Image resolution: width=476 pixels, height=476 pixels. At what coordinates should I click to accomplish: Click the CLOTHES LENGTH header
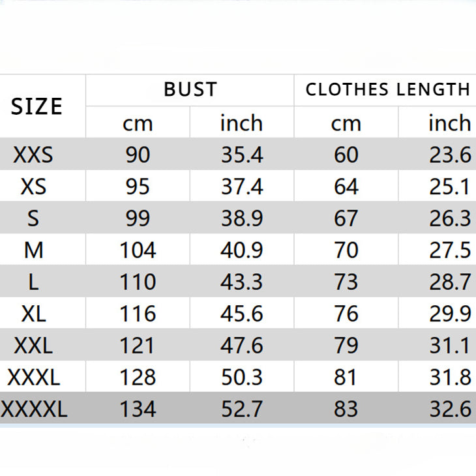(387, 89)
